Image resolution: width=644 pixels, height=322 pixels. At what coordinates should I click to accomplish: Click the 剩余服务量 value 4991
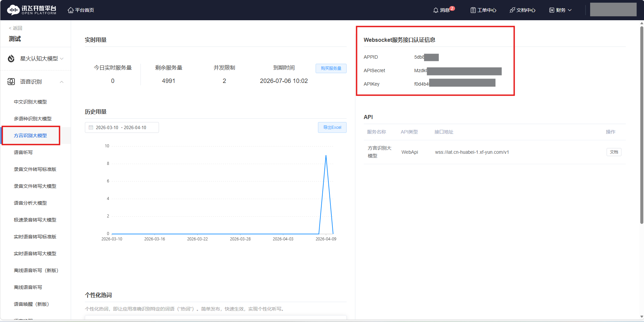coord(168,81)
